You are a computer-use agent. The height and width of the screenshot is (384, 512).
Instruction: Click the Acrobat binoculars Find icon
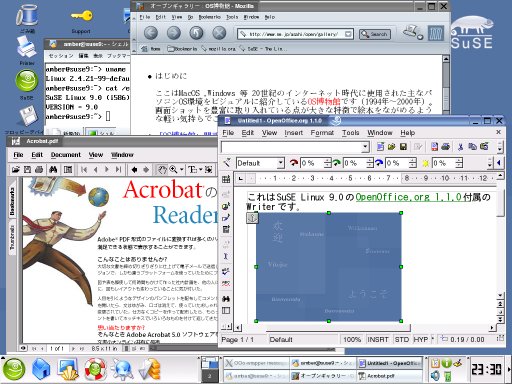53,170
